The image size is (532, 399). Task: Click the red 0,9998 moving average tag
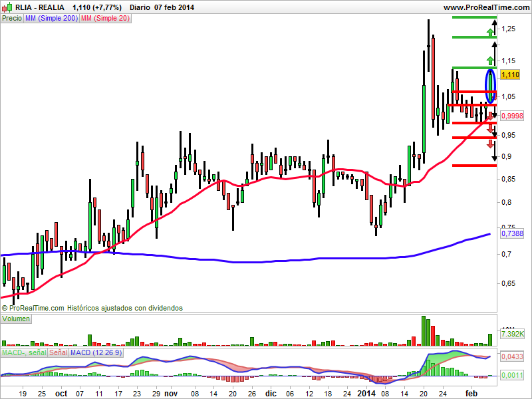tap(512, 116)
